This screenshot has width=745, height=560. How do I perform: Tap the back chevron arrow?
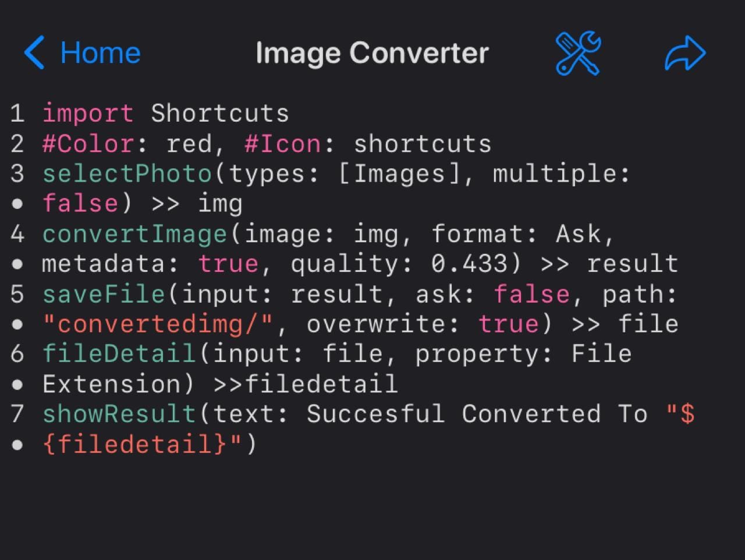click(x=34, y=53)
